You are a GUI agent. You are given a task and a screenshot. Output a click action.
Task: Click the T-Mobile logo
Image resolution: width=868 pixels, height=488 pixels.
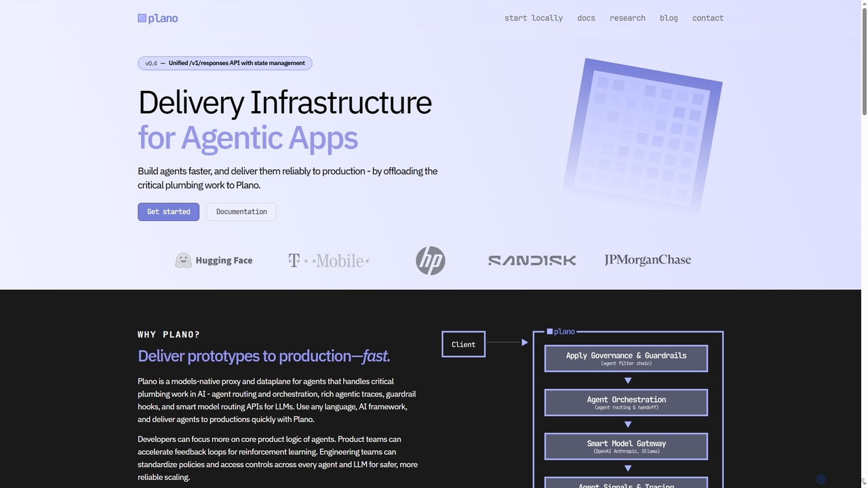point(329,260)
